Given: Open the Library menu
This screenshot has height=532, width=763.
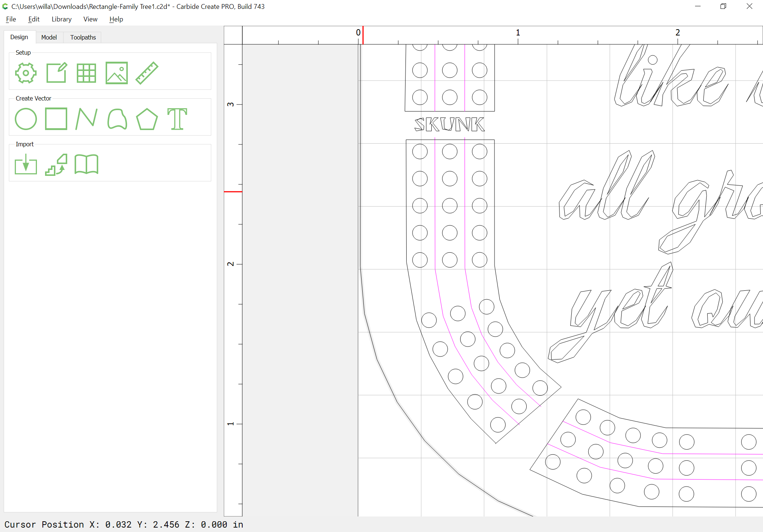Looking at the screenshot, I should pos(62,19).
